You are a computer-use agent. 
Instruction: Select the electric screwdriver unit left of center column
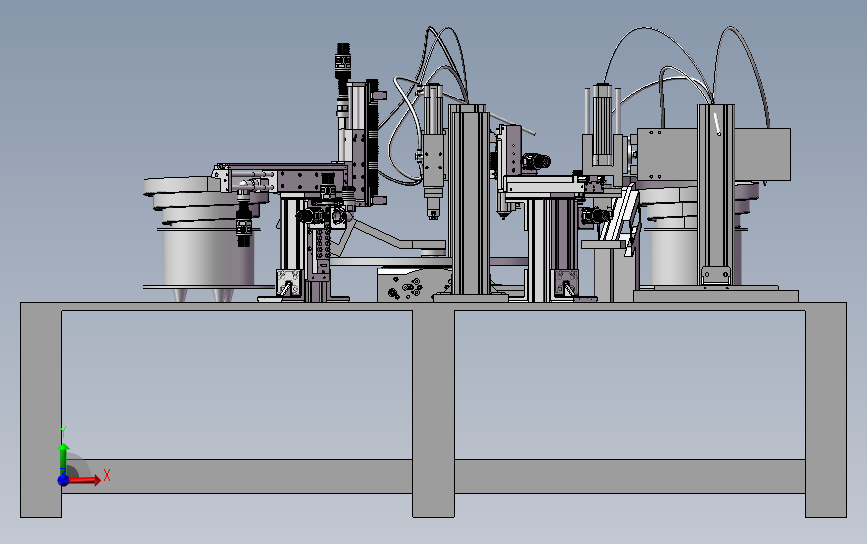433,152
